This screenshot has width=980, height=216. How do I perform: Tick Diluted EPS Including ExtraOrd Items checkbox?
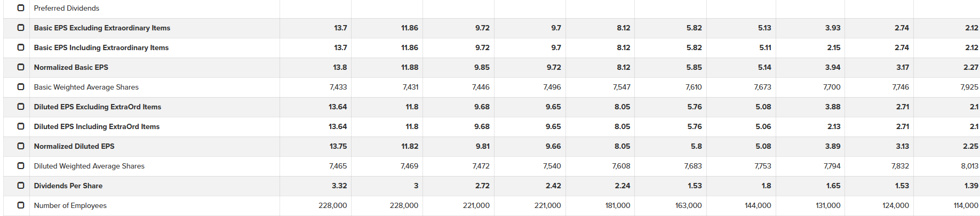click(21, 126)
